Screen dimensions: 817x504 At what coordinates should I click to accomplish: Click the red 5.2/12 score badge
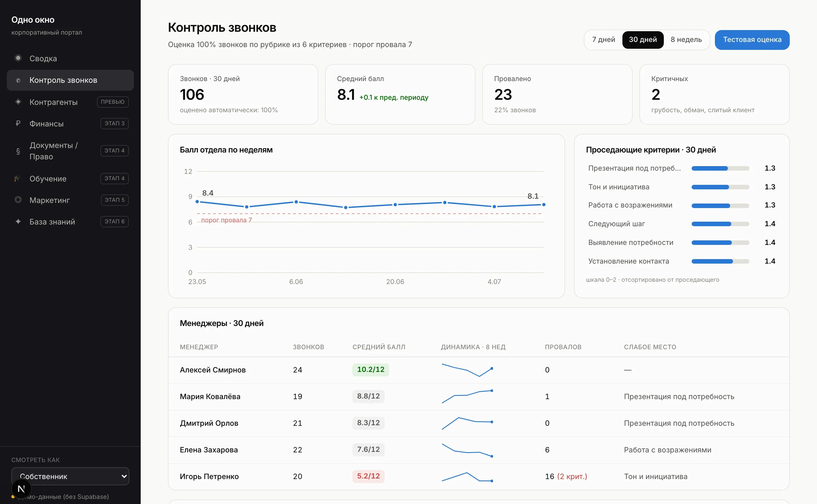click(368, 476)
